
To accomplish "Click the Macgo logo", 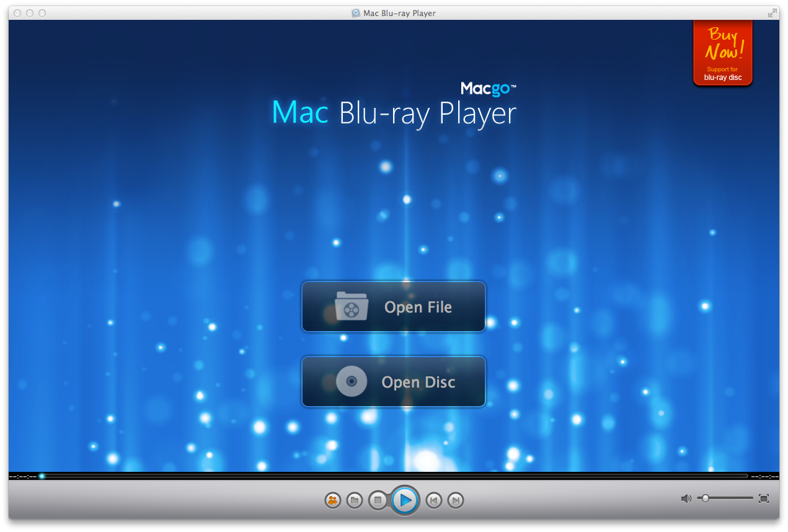I will (488, 89).
